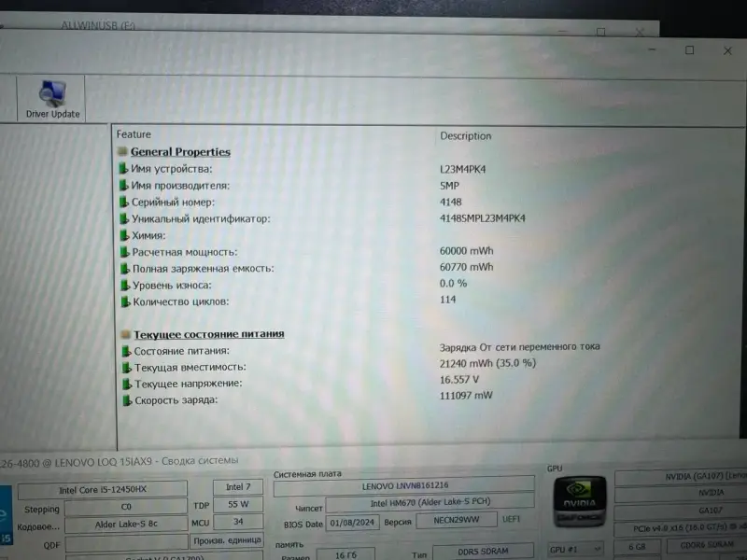747x560 pixels.
Task: Close the battery information window
Action: (727, 51)
